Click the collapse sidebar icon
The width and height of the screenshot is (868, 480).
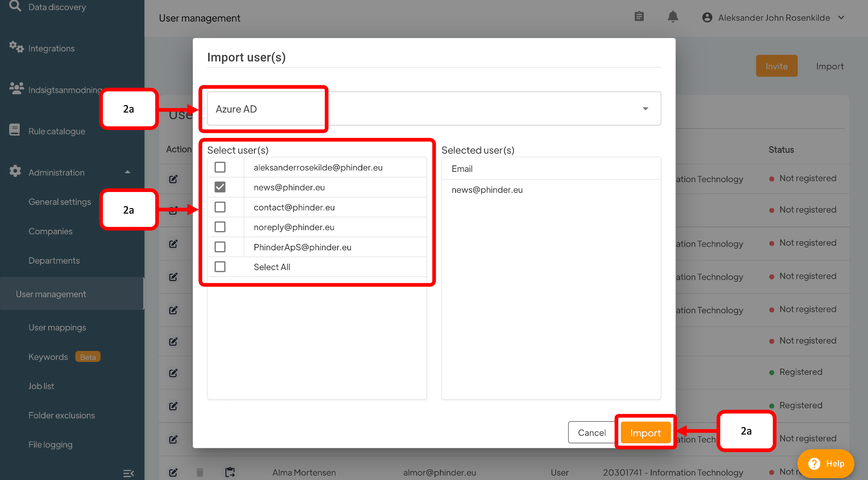pos(129,473)
